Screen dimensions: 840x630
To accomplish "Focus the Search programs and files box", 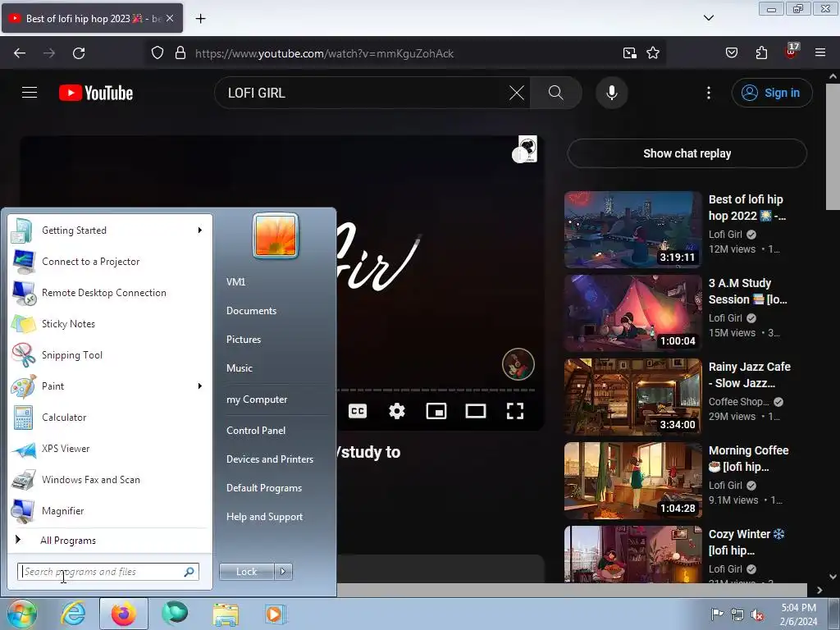I will click(108, 572).
